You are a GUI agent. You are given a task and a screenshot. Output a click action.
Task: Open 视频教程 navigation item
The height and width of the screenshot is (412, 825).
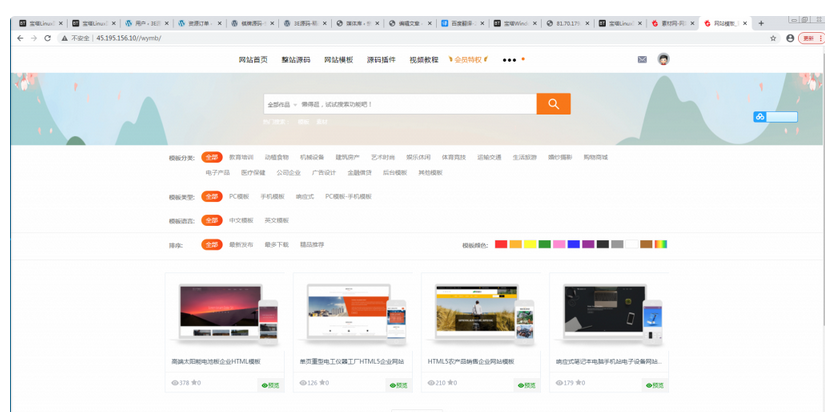coord(424,60)
